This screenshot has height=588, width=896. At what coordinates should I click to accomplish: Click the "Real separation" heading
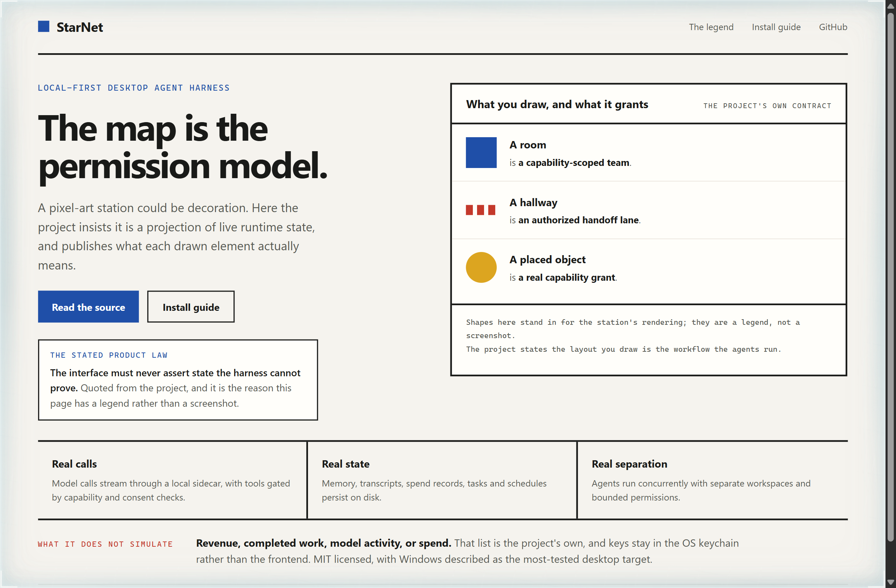629,464
